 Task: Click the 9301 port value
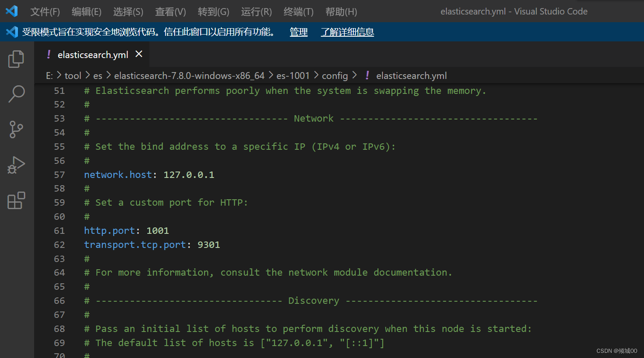(x=209, y=245)
